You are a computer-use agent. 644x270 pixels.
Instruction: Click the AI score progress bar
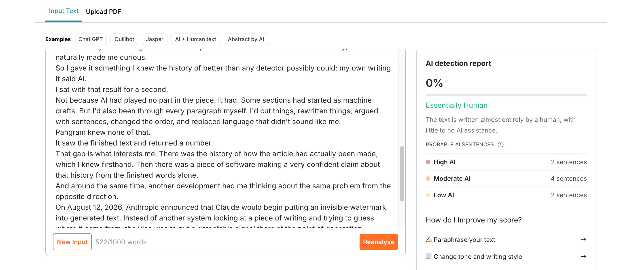pos(506,95)
